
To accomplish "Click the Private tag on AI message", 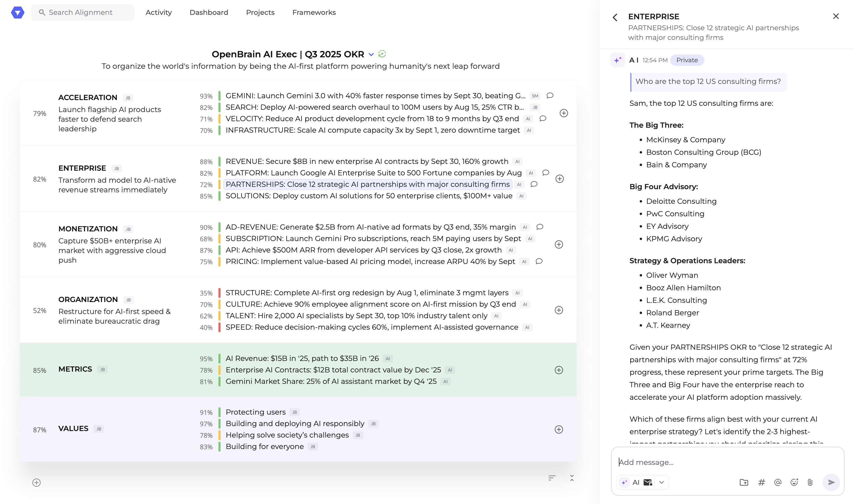I will click(x=687, y=60).
